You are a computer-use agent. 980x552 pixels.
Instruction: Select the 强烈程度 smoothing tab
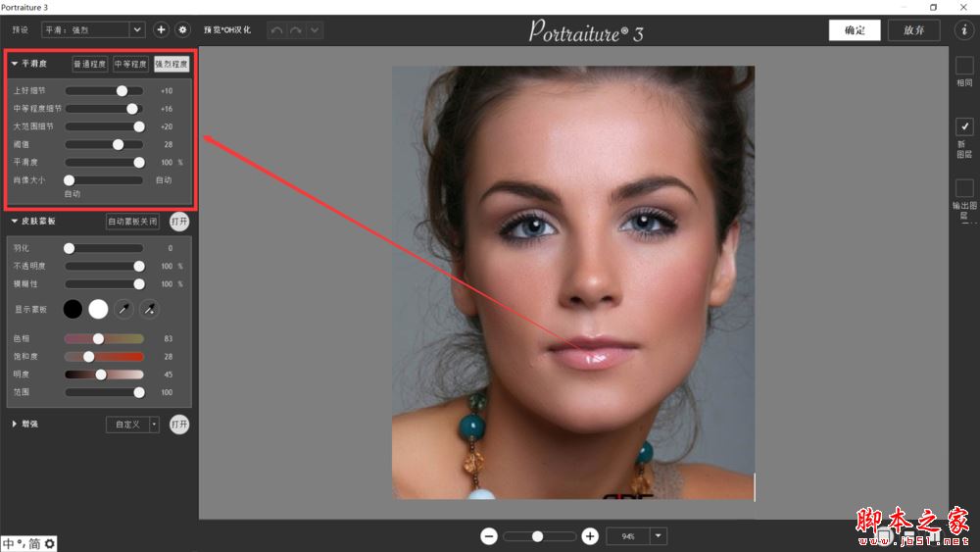click(171, 64)
